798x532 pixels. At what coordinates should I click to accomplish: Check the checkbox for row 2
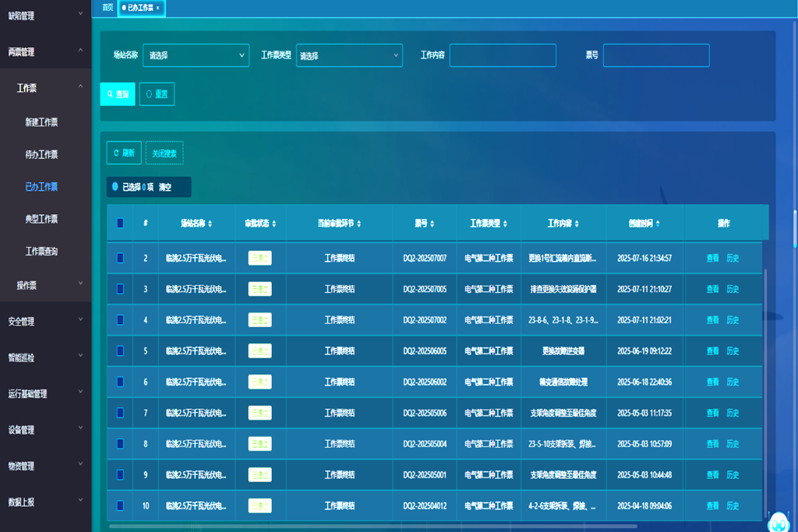coord(120,258)
